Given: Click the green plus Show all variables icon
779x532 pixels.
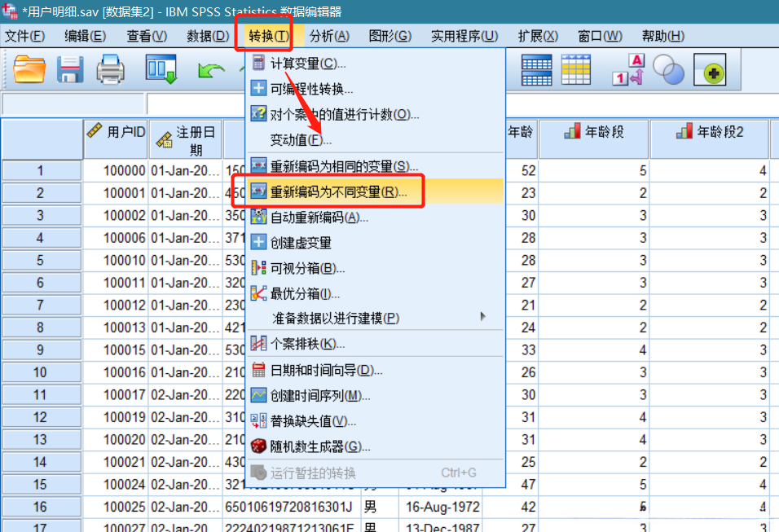Looking at the screenshot, I should (710, 69).
